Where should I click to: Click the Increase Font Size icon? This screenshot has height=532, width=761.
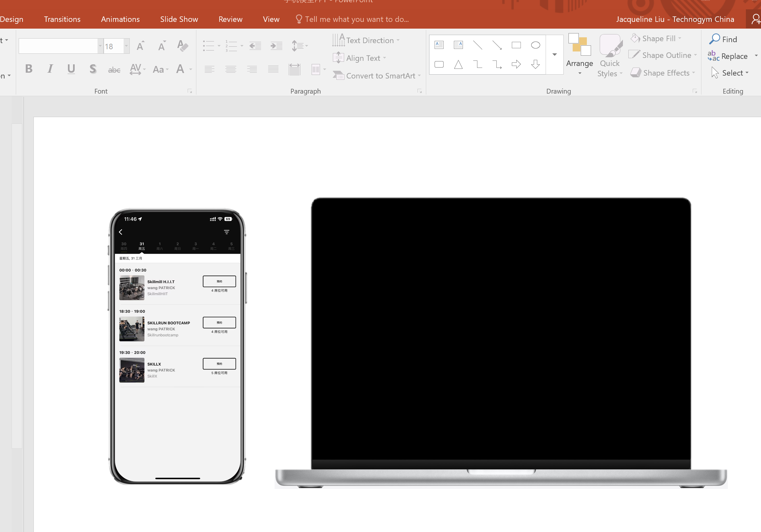(x=141, y=46)
